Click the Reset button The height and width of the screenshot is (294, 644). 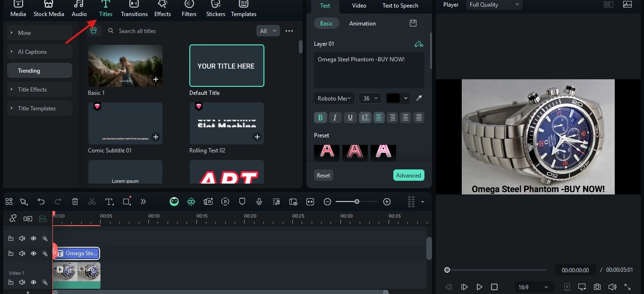(323, 175)
